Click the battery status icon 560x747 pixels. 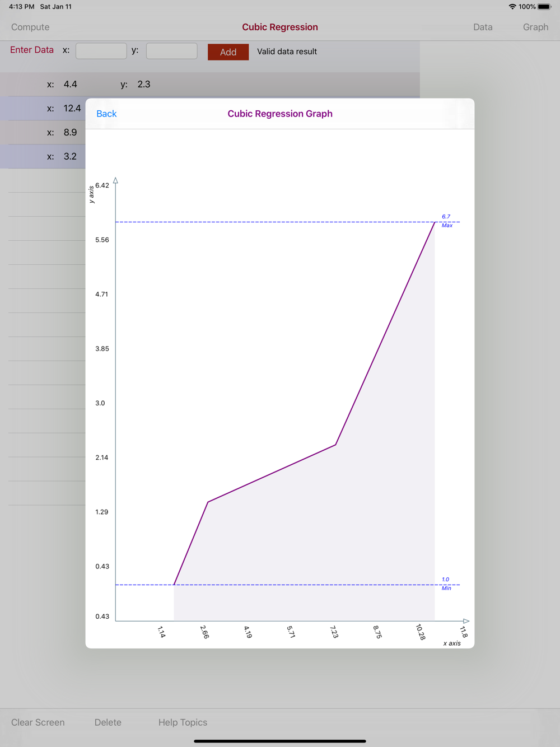tap(544, 7)
